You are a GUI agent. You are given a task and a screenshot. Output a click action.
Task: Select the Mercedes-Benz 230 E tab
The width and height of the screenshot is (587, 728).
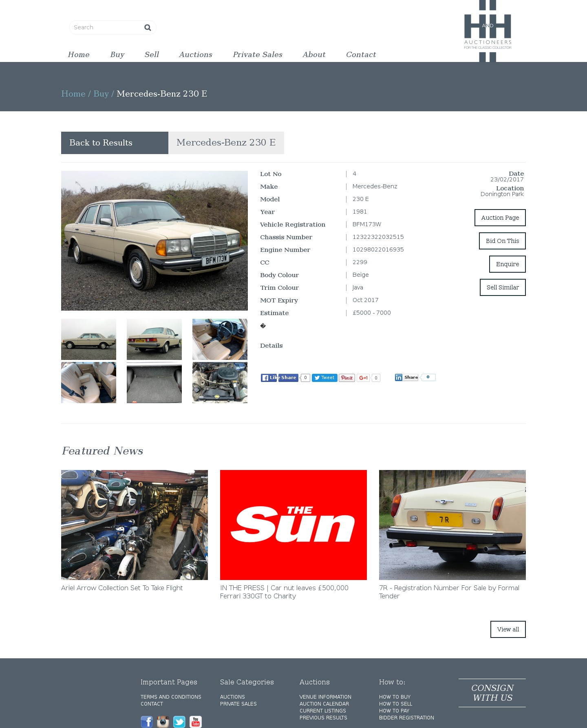(226, 143)
